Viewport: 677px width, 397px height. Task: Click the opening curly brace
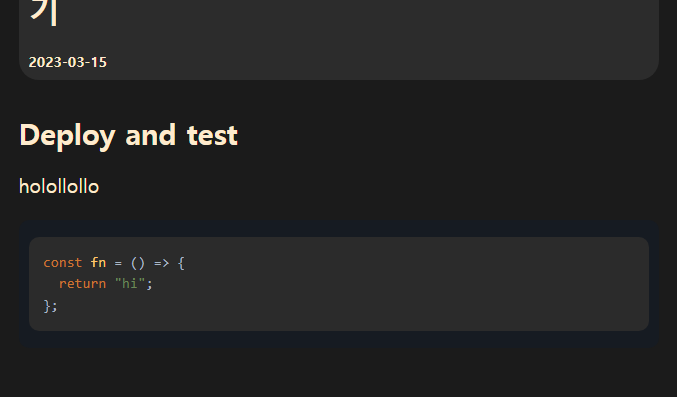point(181,263)
